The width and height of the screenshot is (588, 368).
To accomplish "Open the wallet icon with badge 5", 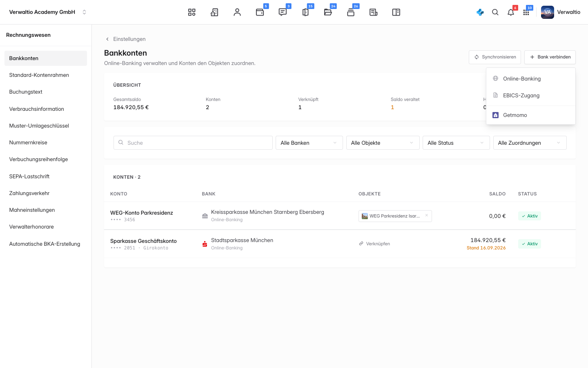I will pyautogui.click(x=260, y=12).
